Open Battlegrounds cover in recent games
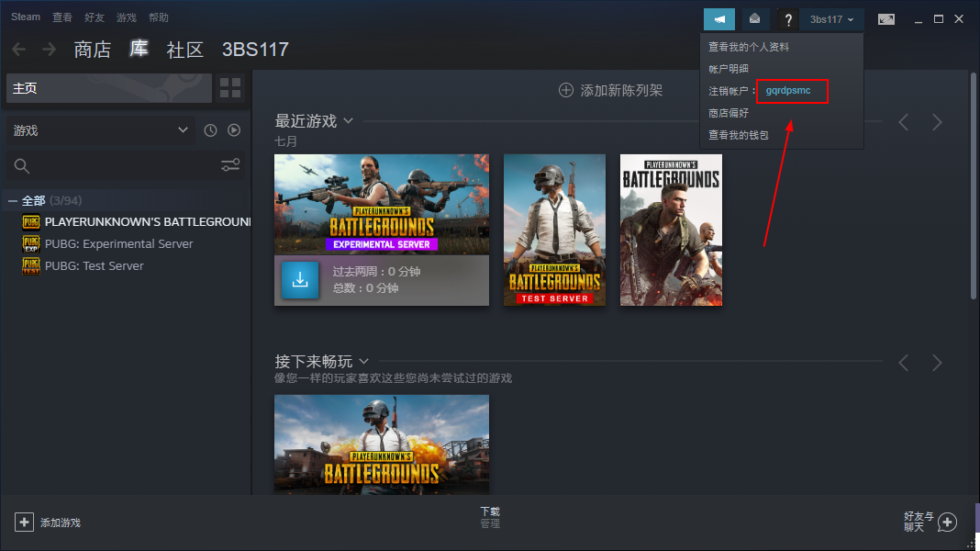Screen dimensions: 980x551 click(671, 231)
